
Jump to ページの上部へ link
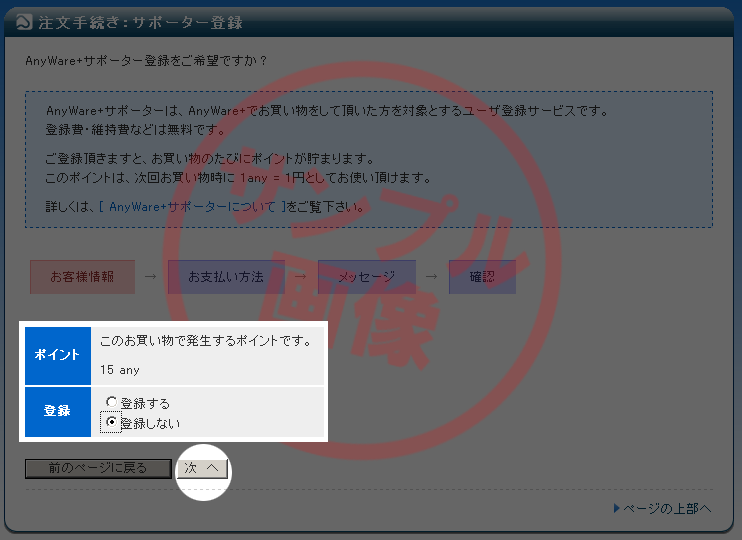tap(667, 508)
